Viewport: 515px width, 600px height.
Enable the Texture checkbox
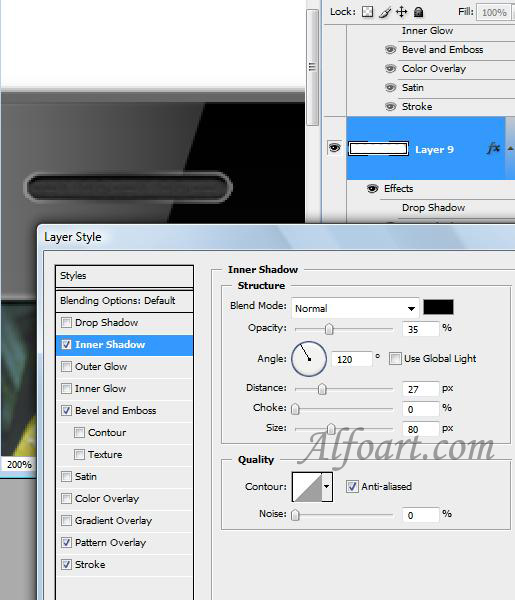79,455
